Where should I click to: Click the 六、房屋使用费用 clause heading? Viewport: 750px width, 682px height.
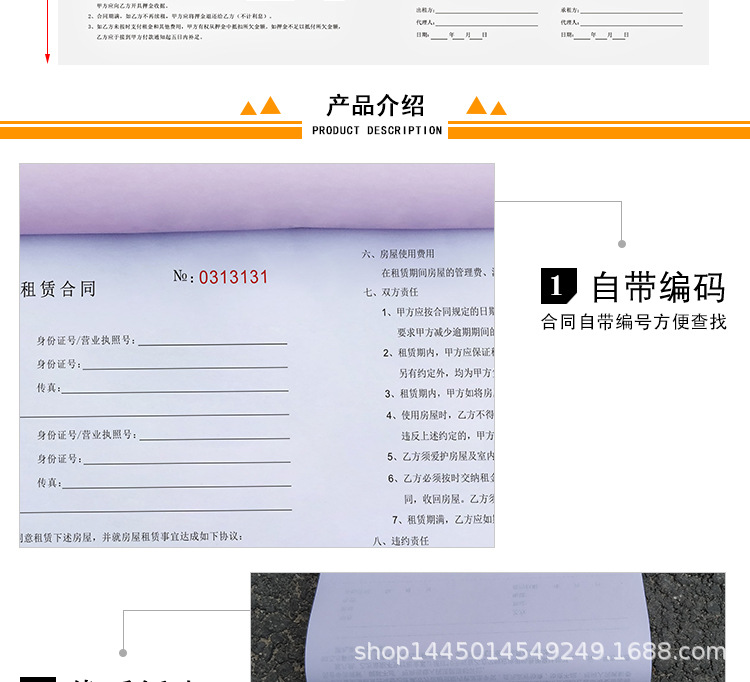pos(398,254)
